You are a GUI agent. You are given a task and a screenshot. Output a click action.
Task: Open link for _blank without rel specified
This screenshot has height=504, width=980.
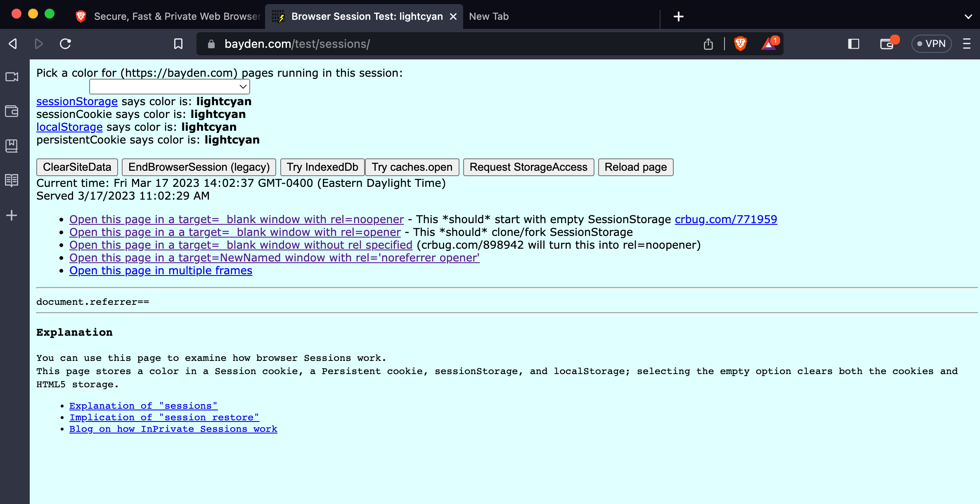[x=241, y=245]
